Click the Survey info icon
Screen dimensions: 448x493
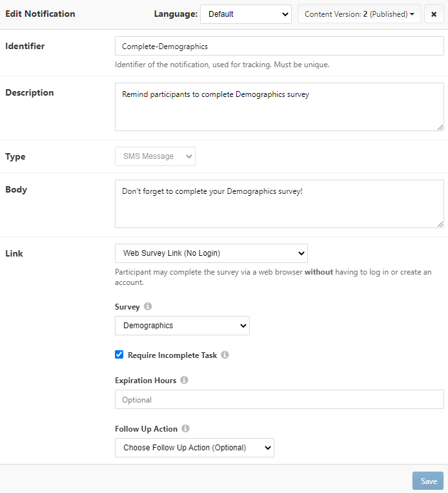tap(148, 307)
